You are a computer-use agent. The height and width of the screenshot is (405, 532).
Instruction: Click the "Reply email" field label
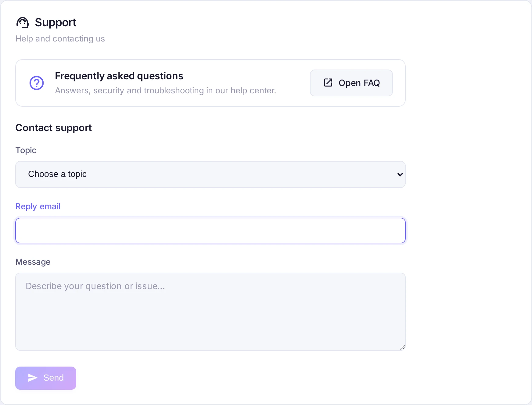tap(38, 206)
